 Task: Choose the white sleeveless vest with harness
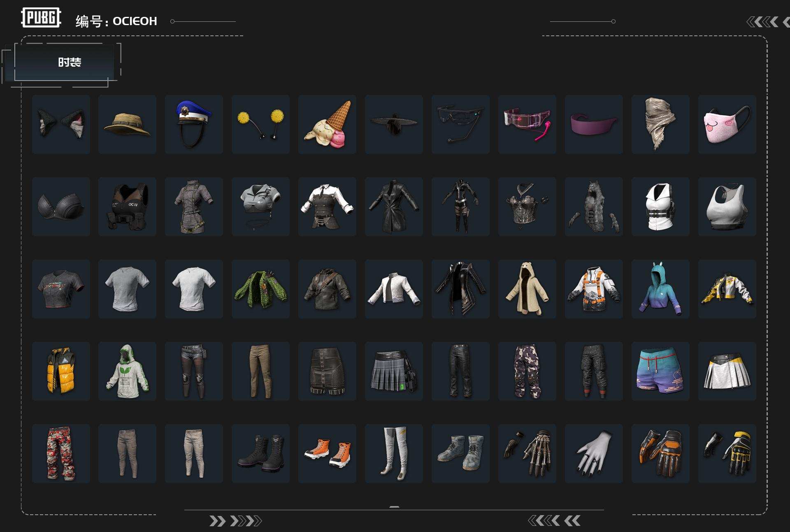(660, 207)
